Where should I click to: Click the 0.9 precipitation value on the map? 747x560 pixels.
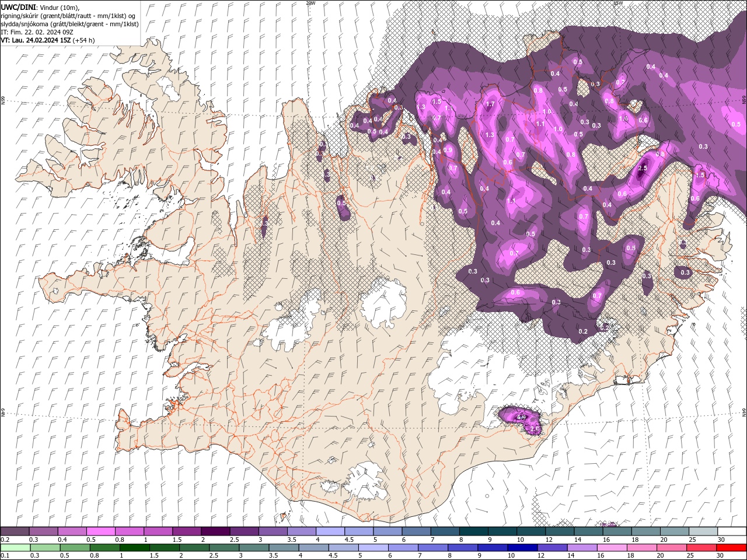coord(448,150)
